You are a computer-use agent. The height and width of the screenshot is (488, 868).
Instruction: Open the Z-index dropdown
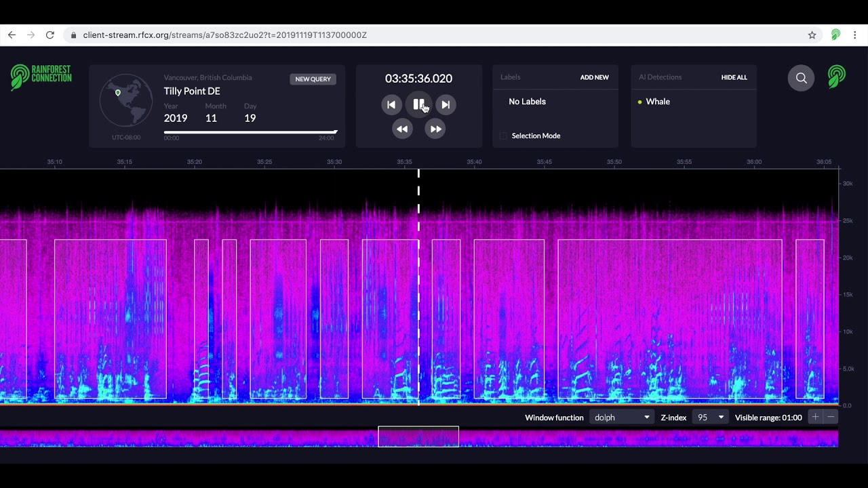(711, 418)
